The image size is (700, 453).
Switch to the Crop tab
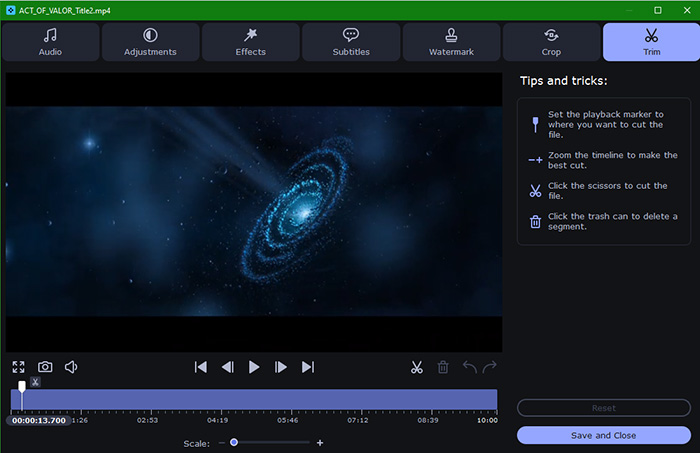point(551,42)
